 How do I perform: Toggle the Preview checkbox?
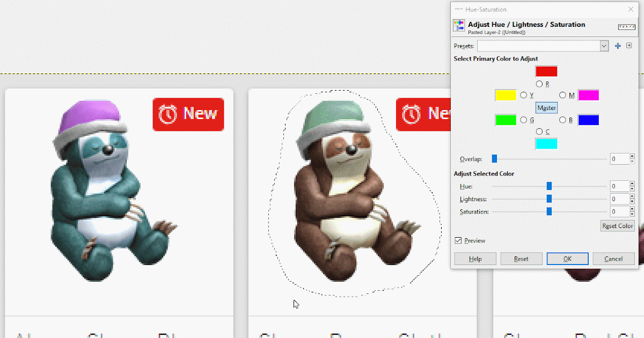tap(458, 240)
